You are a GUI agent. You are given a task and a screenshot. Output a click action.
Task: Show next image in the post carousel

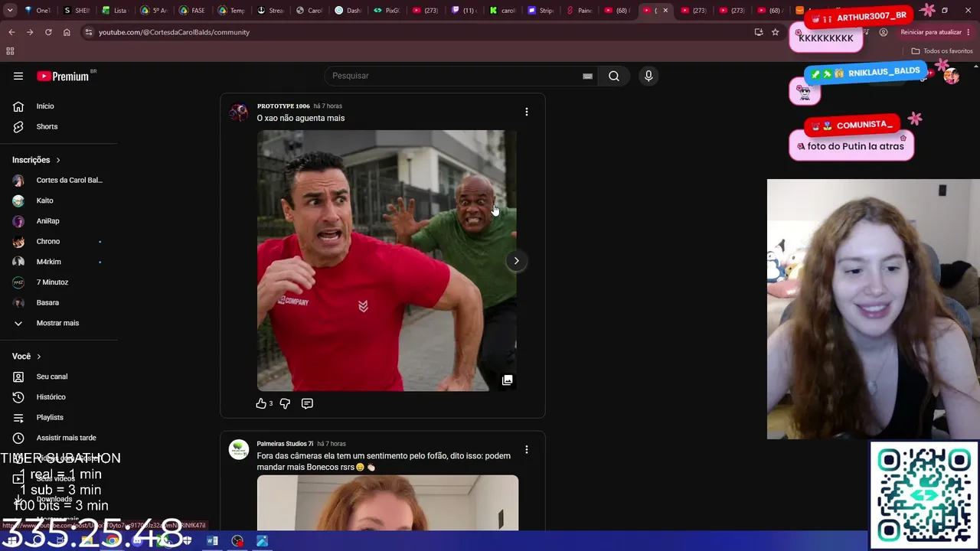pos(516,261)
